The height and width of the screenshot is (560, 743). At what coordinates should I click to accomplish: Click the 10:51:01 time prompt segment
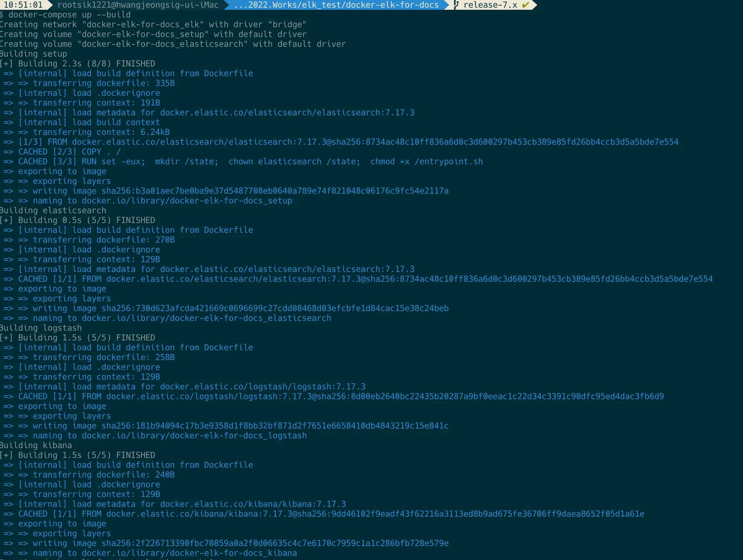click(23, 5)
